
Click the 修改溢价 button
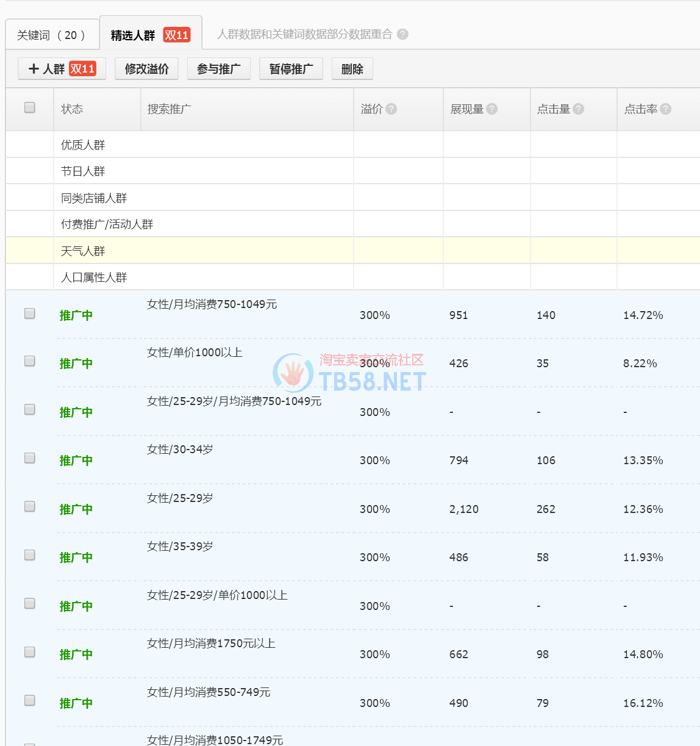coord(146,69)
